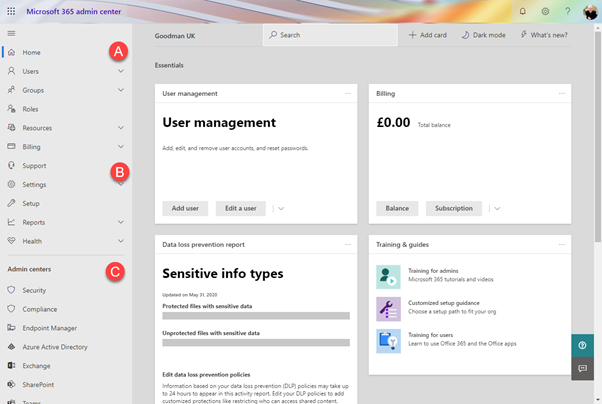Viewport: 602px width, 404px height.
Task: Click the Edit a user button
Action: click(241, 208)
